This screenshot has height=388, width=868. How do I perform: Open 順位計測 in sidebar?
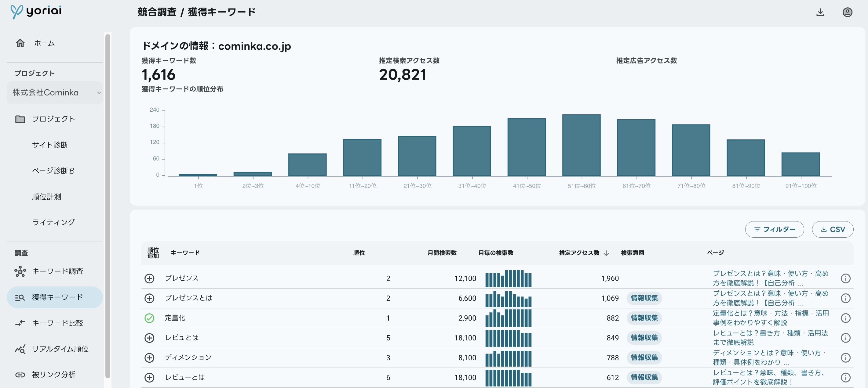[x=46, y=197]
